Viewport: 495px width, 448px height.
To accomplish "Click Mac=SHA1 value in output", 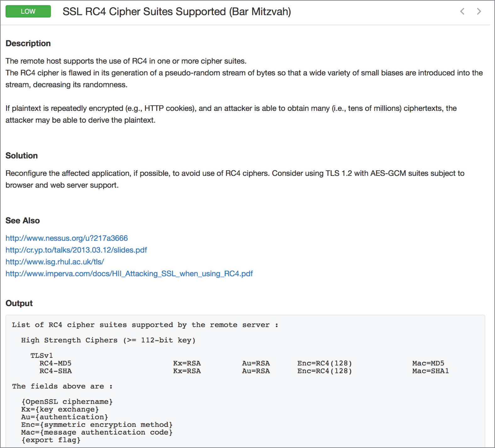I will pyautogui.click(x=430, y=371).
